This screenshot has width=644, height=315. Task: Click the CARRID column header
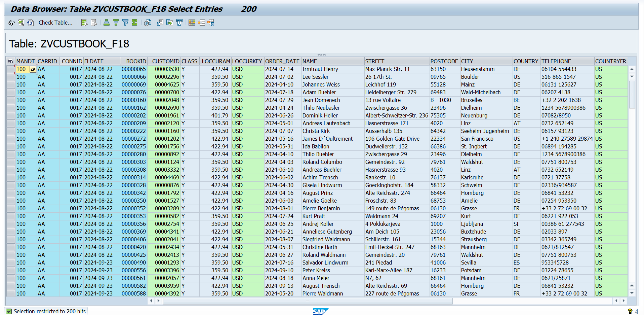coord(48,61)
